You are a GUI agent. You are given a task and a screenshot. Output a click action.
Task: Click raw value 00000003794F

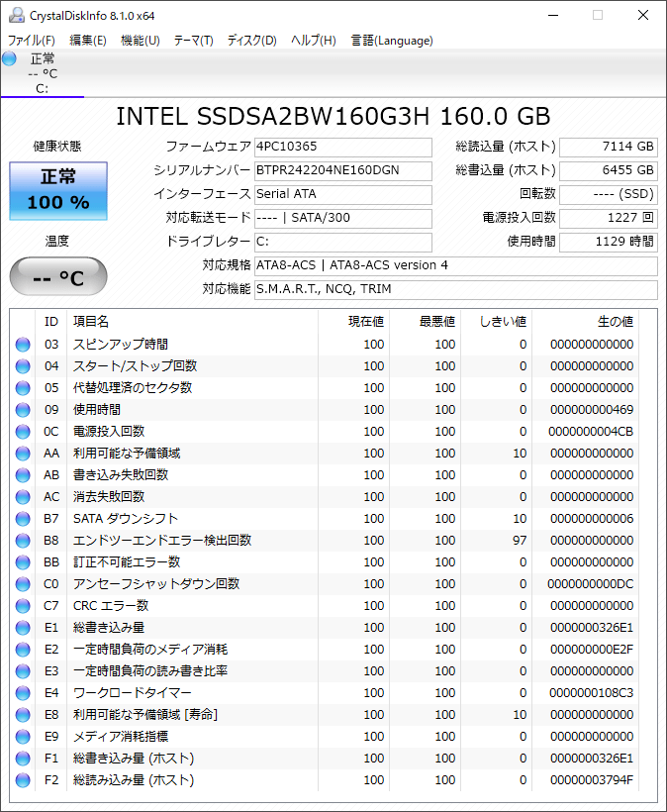tap(592, 780)
